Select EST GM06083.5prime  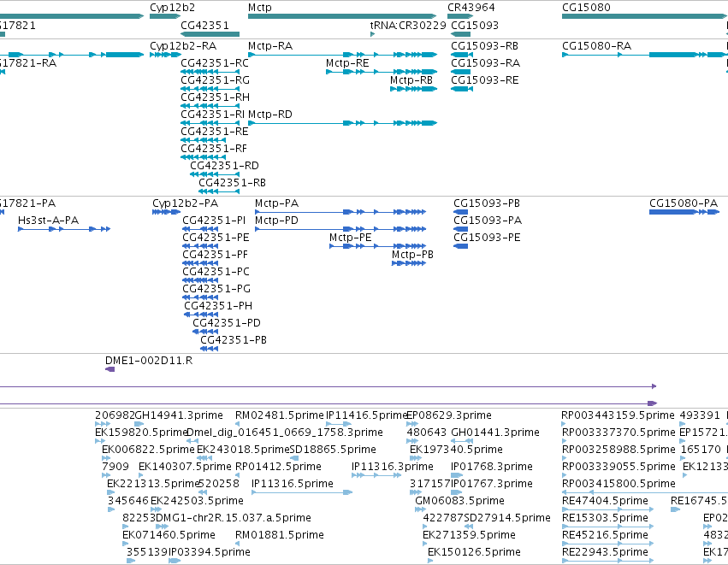(x=459, y=501)
